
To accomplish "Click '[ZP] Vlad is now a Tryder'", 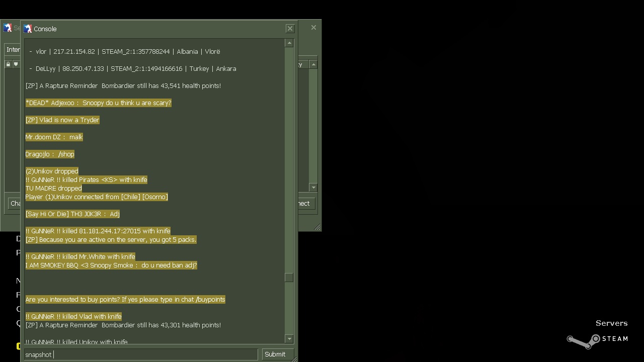I will click(x=62, y=120).
